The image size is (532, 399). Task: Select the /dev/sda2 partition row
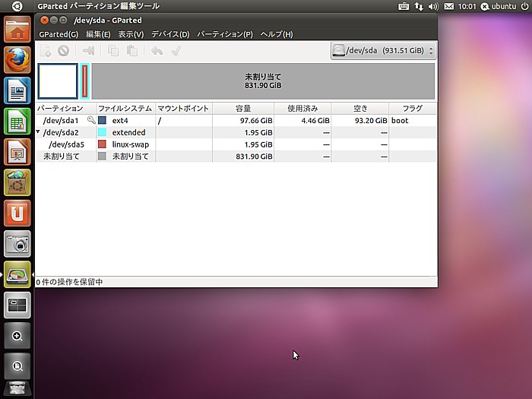(x=236, y=132)
